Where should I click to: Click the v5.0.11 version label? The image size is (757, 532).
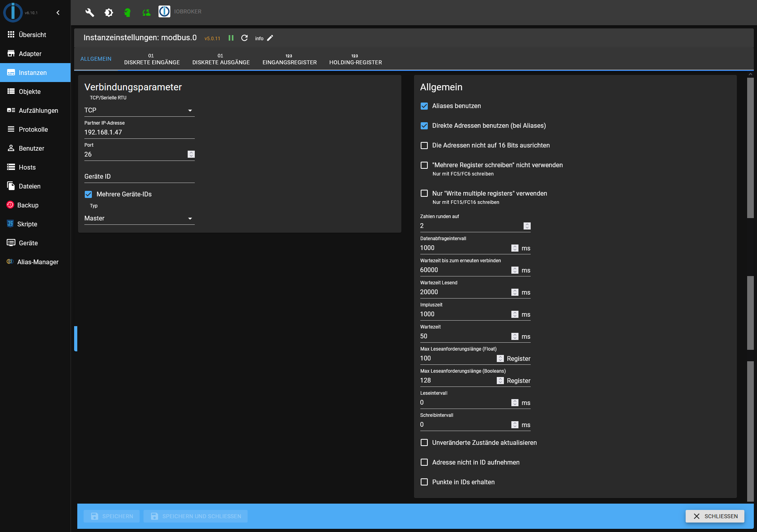click(212, 39)
